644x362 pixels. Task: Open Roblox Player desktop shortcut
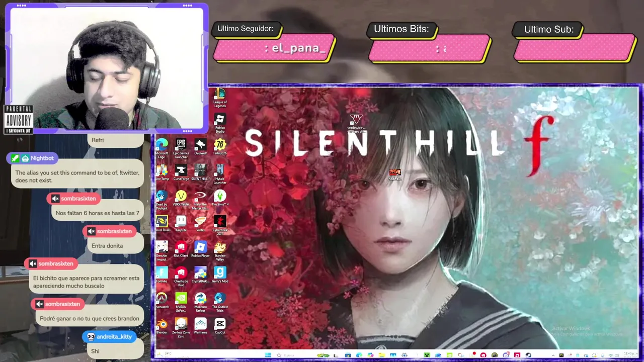[200, 249]
